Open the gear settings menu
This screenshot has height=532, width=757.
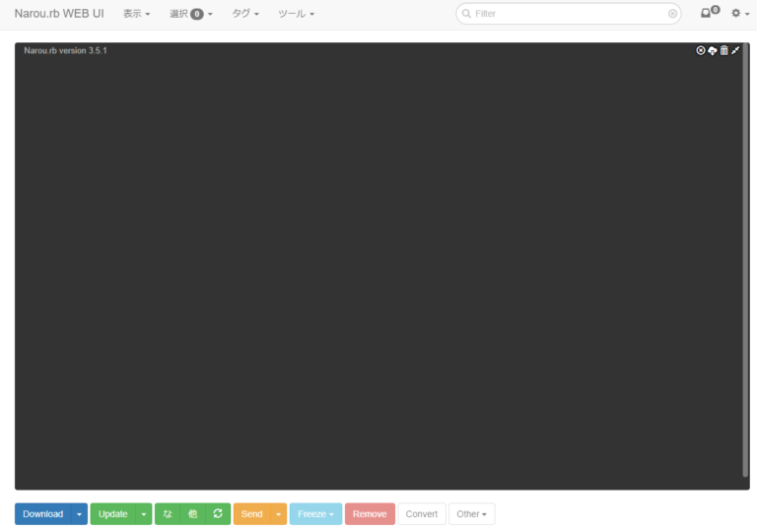tap(739, 14)
